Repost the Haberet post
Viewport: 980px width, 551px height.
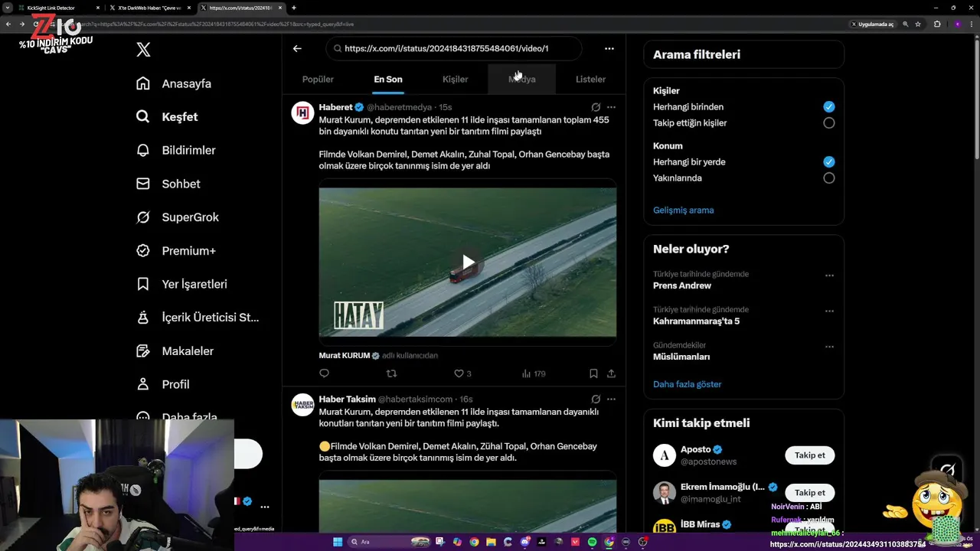(391, 373)
